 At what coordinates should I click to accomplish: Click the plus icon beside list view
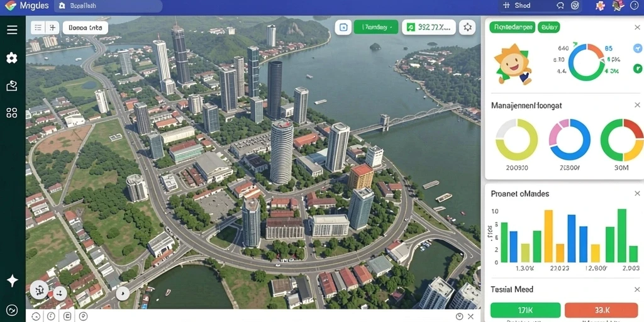(52, 28)
